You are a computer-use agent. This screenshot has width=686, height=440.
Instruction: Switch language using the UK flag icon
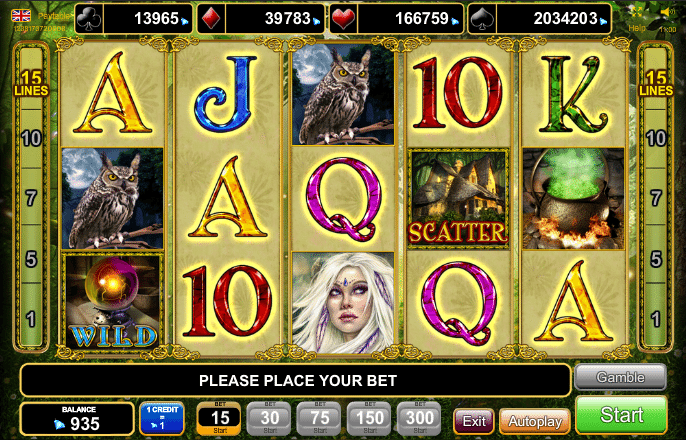[x=21, y=16]
